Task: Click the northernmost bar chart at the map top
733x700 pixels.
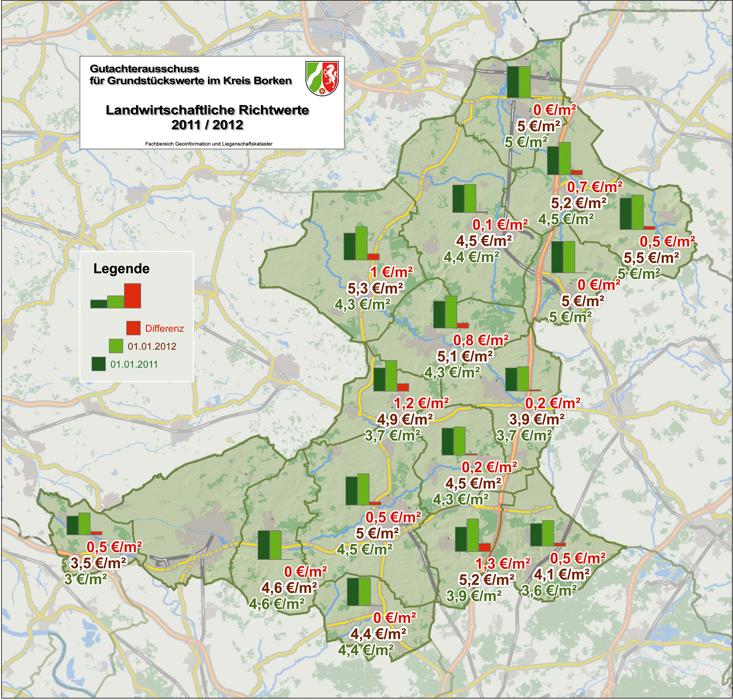Action: tap(524, 82)
